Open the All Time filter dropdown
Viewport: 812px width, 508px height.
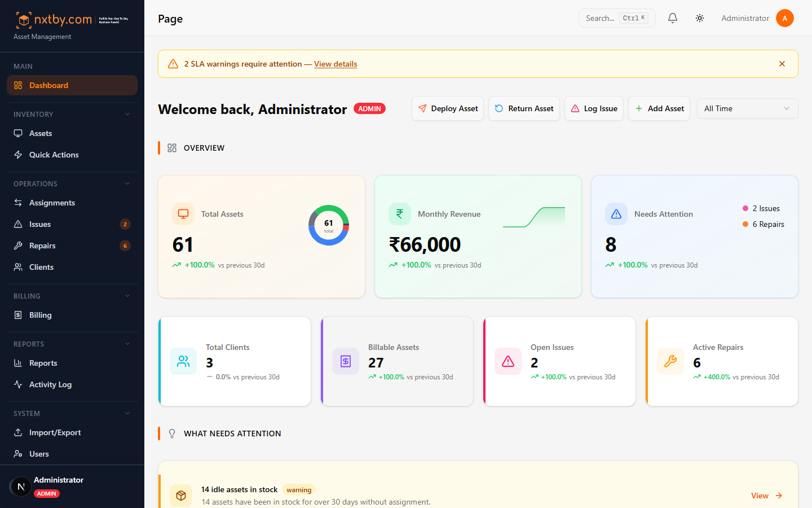(747, 108)
